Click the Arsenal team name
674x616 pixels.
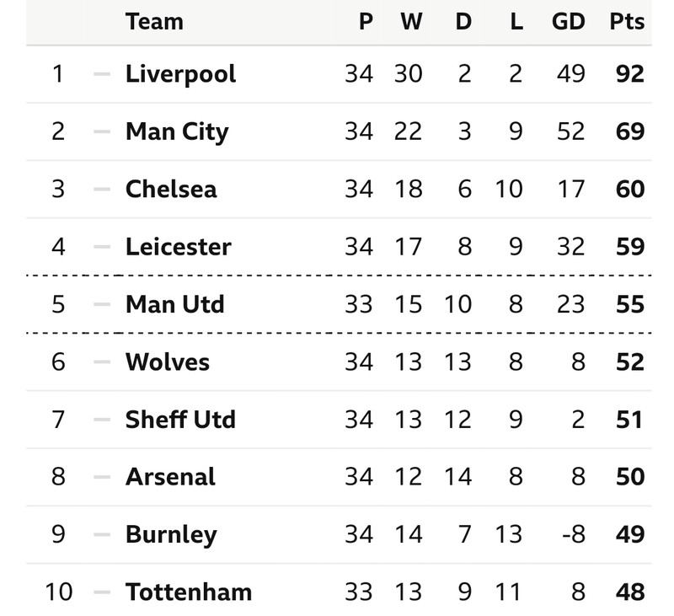pos(170,477)
